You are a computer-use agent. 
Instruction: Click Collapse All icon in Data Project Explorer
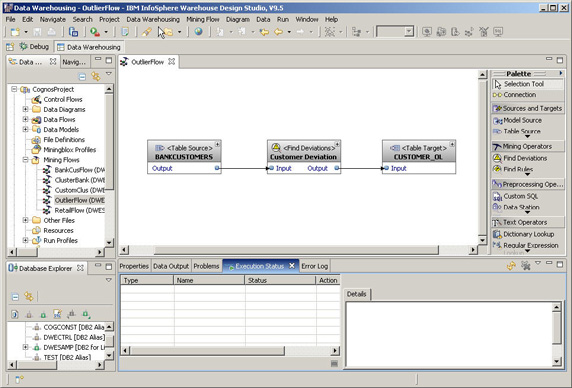(82, 77)
